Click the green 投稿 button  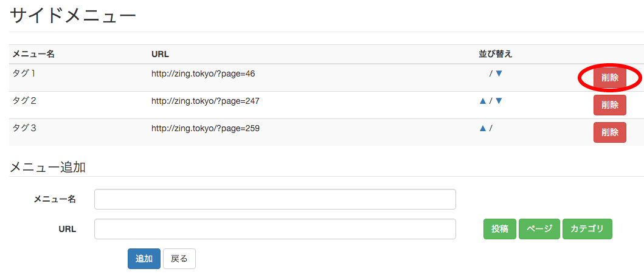[x=500, y=229]
